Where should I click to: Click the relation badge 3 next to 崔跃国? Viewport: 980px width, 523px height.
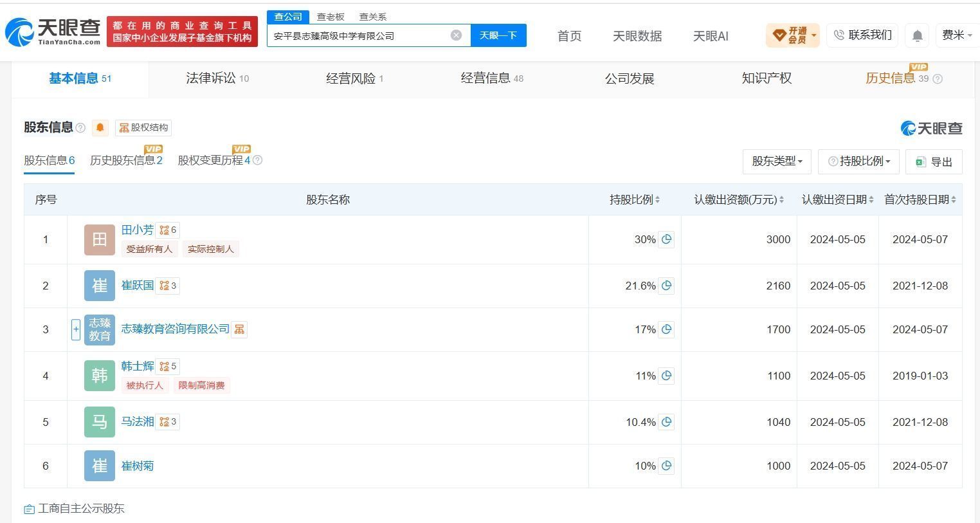[x=168, y=285]
